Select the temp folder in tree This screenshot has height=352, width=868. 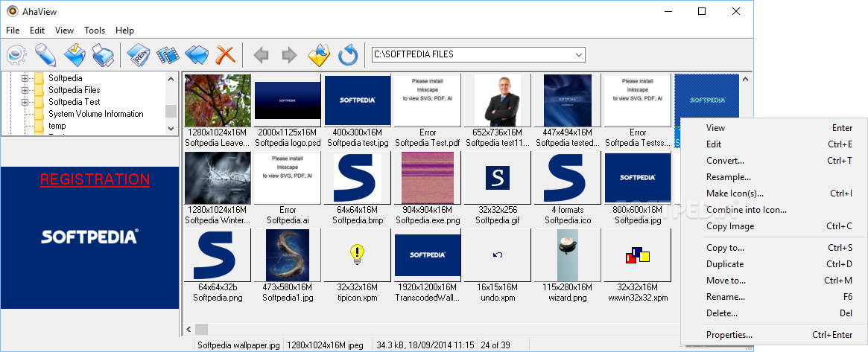pos(57,126)
